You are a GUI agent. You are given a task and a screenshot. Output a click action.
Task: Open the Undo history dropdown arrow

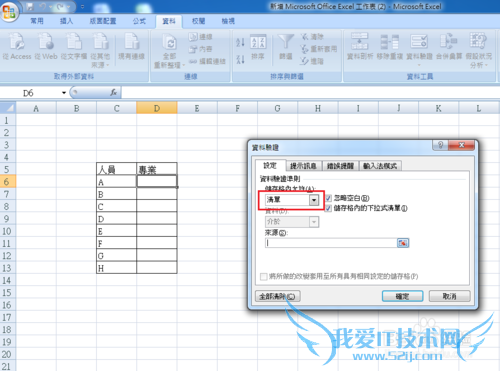51,6
